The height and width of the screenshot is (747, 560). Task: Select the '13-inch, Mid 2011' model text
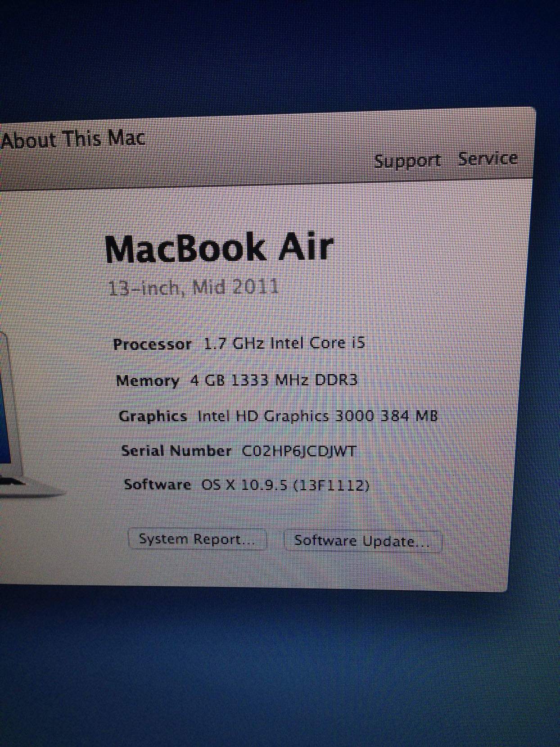pyautogui.click(x=194, y=287)
